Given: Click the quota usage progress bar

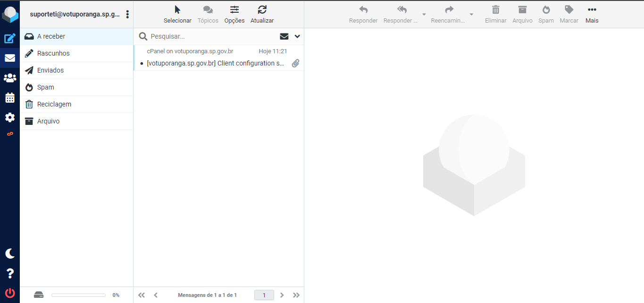Looking at the screenshot, I should click(78, 295).
